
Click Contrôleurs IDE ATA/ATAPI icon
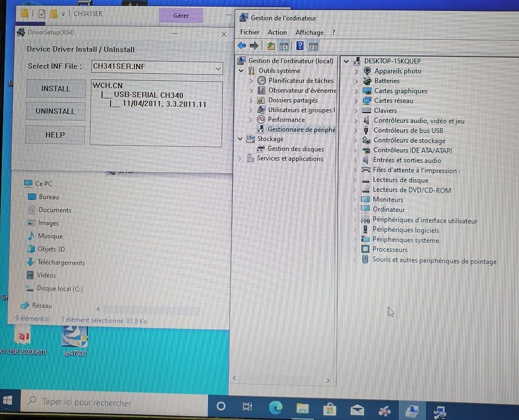366,150
